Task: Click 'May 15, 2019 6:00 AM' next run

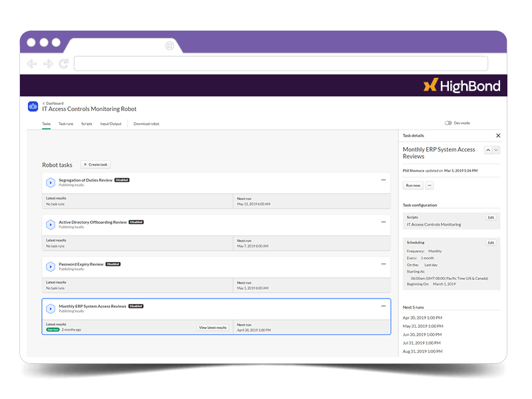Action: [x=253, y=204]
